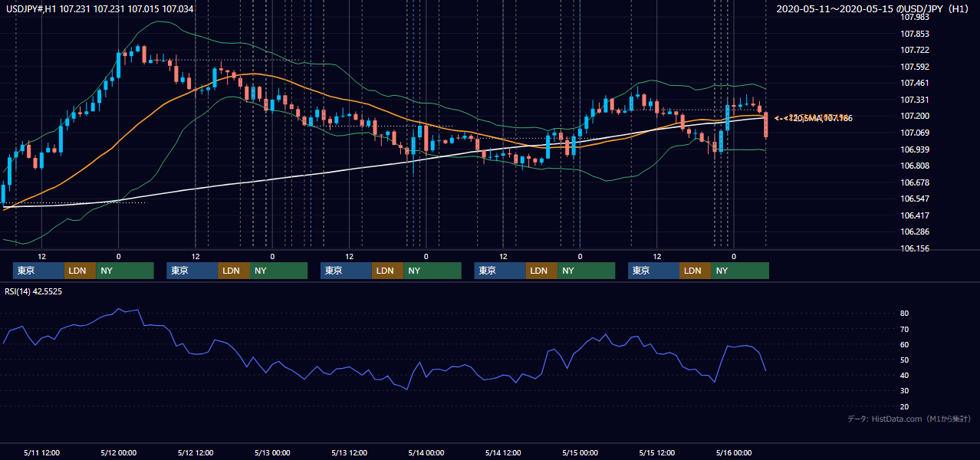
Task: Click the 5/16 00:00 time axis label
Action: pos(733,452)
